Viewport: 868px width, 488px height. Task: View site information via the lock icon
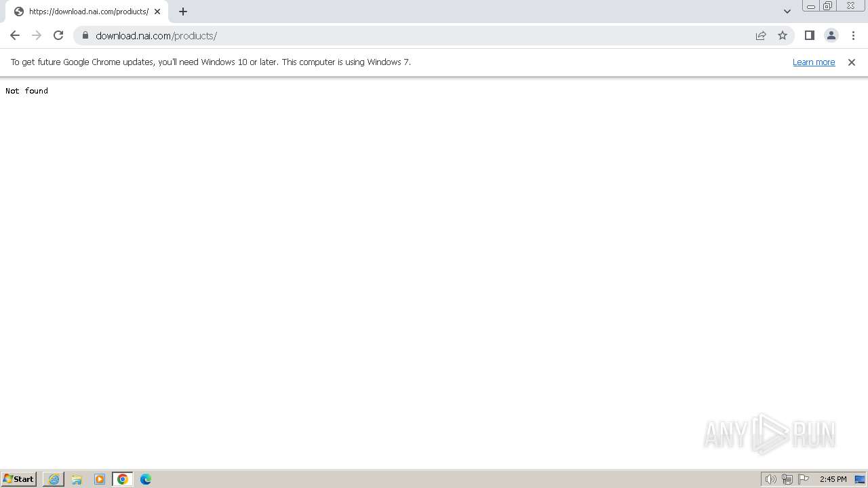coord(85,35)
